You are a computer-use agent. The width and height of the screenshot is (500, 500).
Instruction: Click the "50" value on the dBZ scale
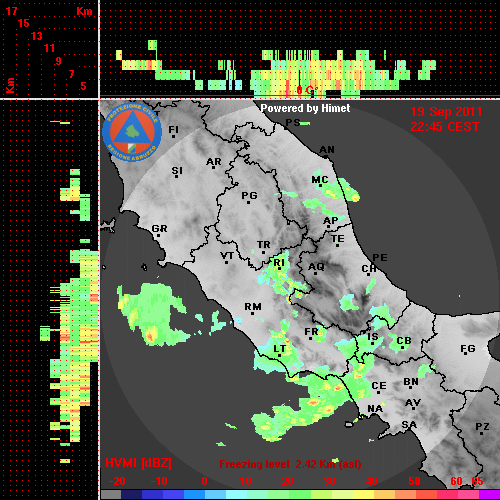coord(414,481)
